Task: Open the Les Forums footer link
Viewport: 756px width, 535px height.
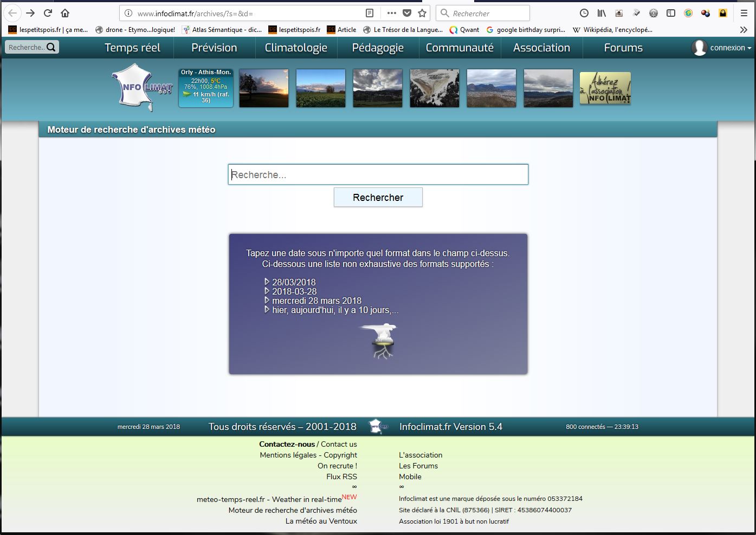Action: pos(418,466)
